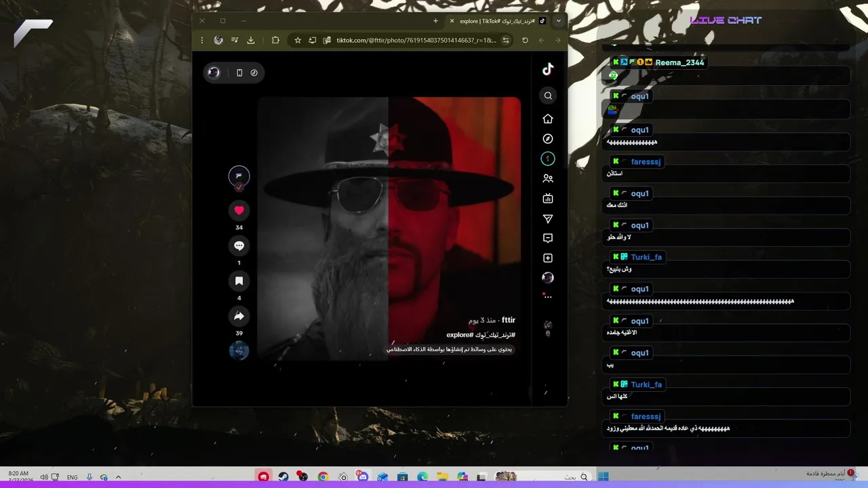Open the browser extensions puzzle icon
Screen dimensions: 868x488
[x=275, y=40]
